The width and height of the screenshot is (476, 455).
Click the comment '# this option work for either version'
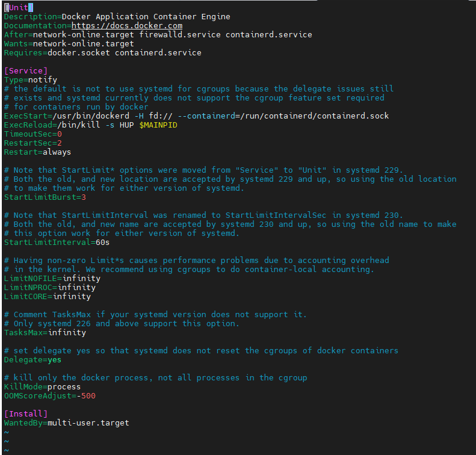pyautogui.click(x=122, y=234)
